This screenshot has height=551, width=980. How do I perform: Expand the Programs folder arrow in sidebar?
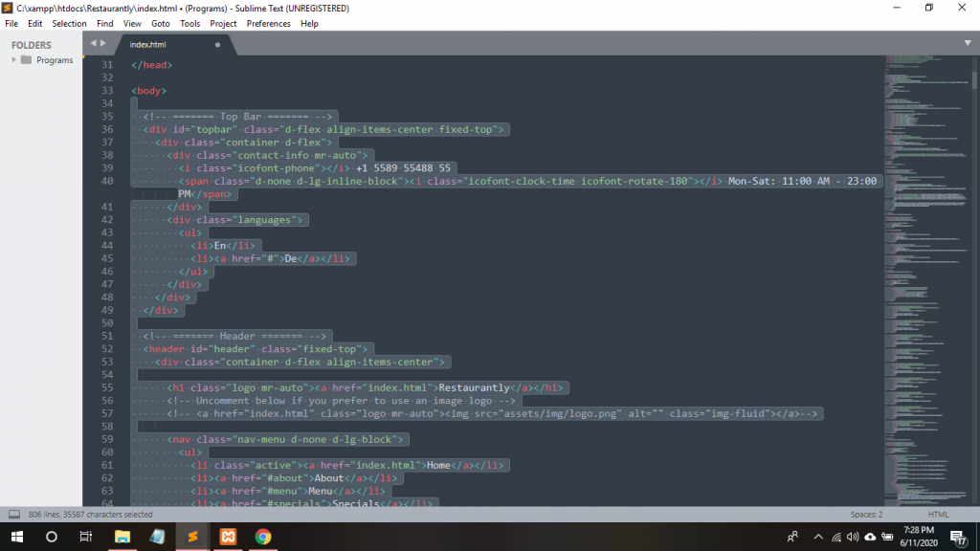coord(13,59)
